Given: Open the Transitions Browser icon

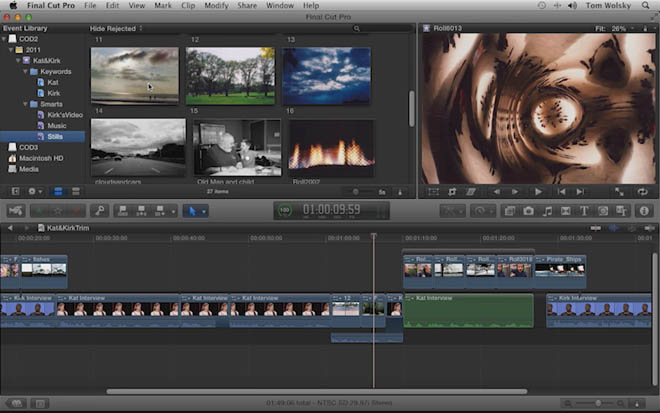Looking at the screenshot, I should click(x=566, y=211).
